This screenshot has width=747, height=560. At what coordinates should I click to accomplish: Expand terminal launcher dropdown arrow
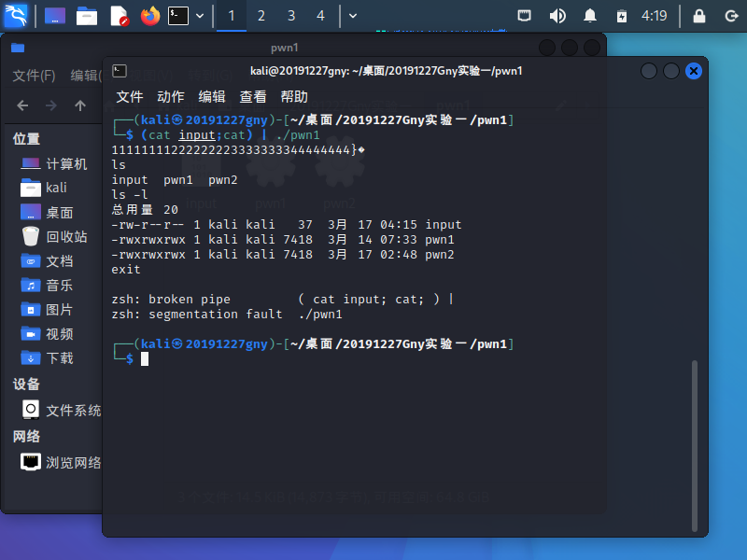point(200,16)
